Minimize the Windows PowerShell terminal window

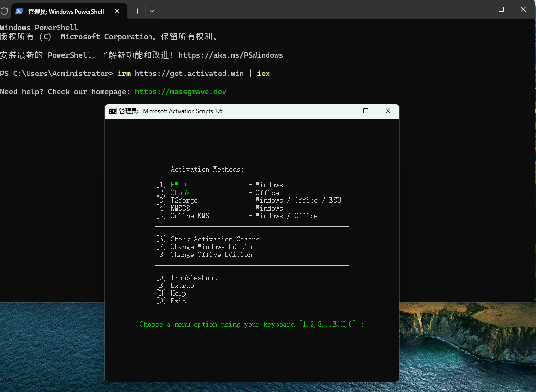[x=479, y=9]
